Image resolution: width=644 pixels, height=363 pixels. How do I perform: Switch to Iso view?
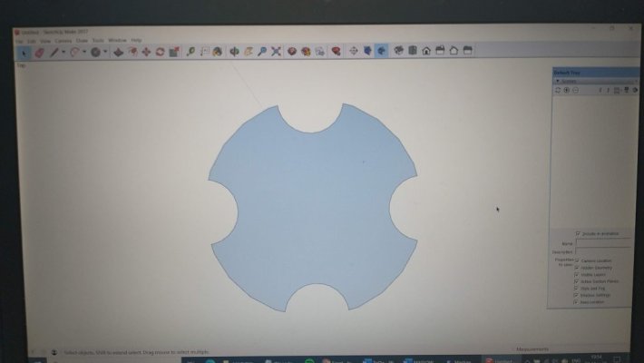(398, 51)
